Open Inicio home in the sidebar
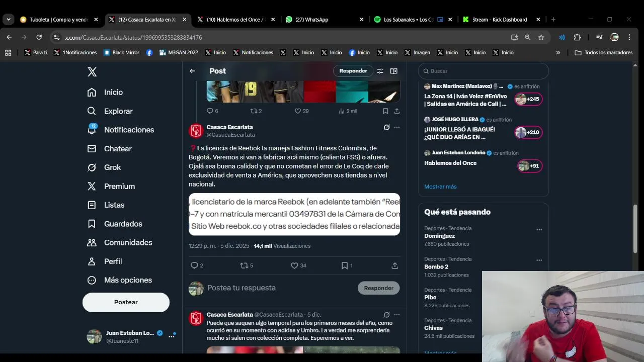This screenshot has width=644, height=362. coord(105,93)
